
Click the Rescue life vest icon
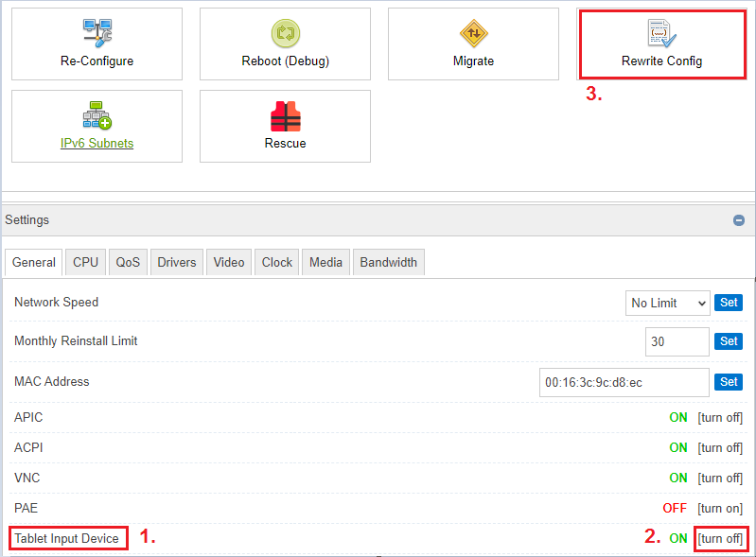pyautogui.click(x=285, y=115)
